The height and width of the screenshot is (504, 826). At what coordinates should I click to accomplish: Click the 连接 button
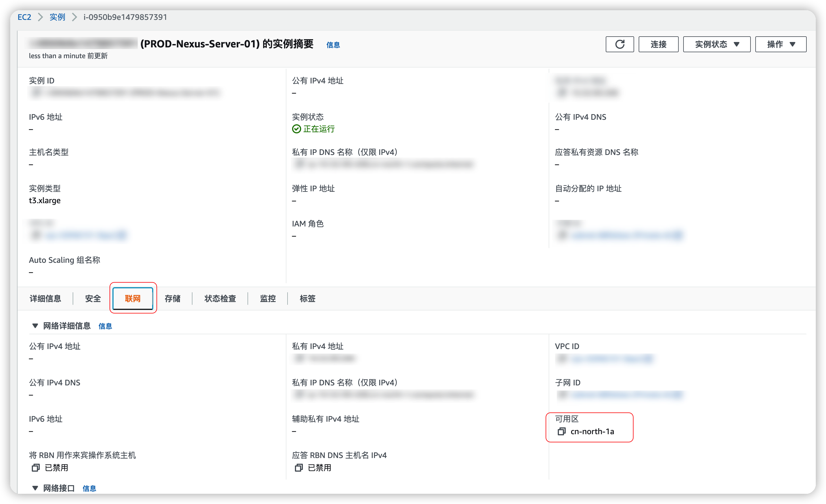coord(658,44)
